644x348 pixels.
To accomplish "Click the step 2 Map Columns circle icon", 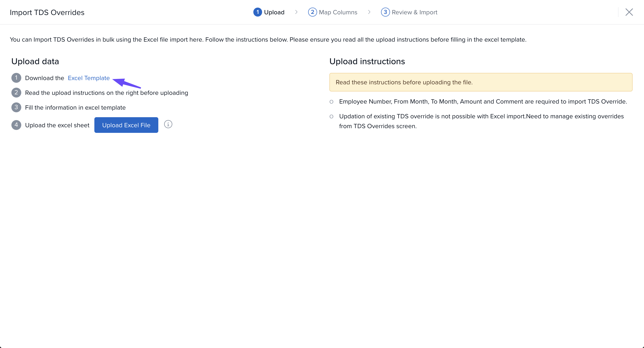I will (312, 12).
